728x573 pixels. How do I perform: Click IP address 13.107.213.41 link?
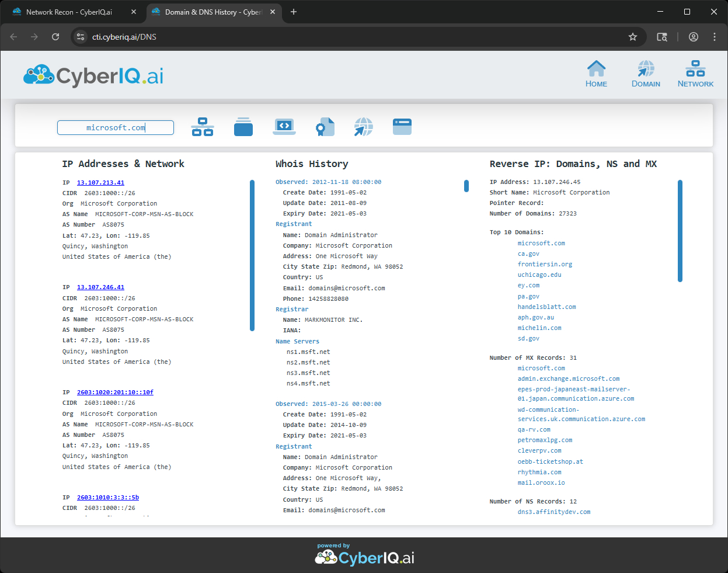pyautogui.click(x=100, y=182)
